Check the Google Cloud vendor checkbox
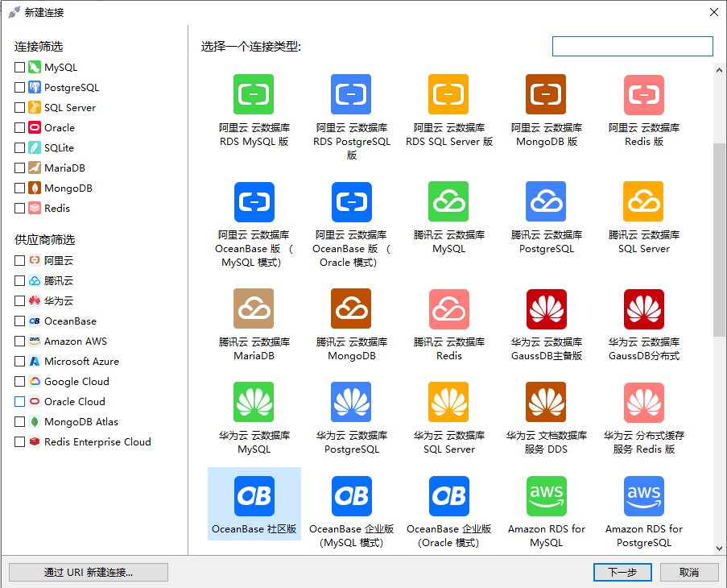 (19, 382)
